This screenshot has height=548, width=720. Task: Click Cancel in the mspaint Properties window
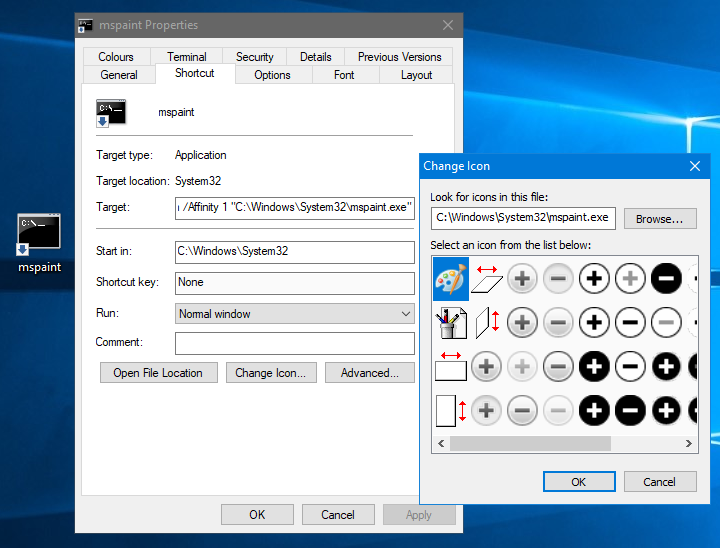tap(338, 514)
